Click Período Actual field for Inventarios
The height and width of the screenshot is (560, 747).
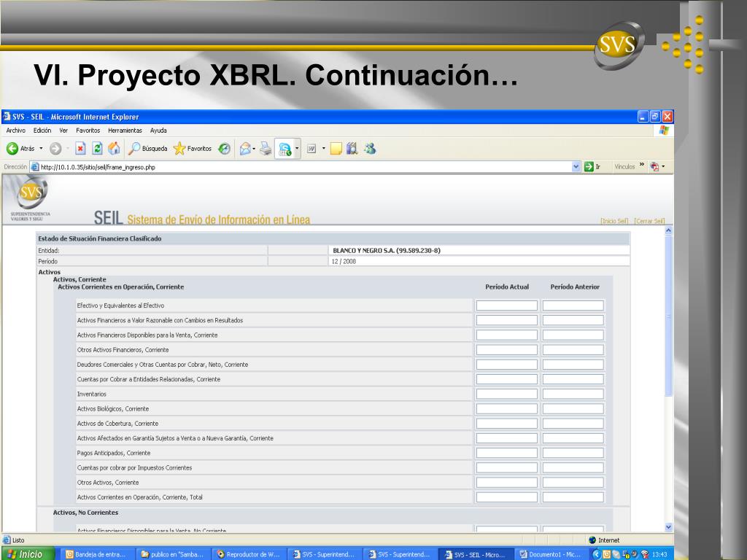pos(507,394)
